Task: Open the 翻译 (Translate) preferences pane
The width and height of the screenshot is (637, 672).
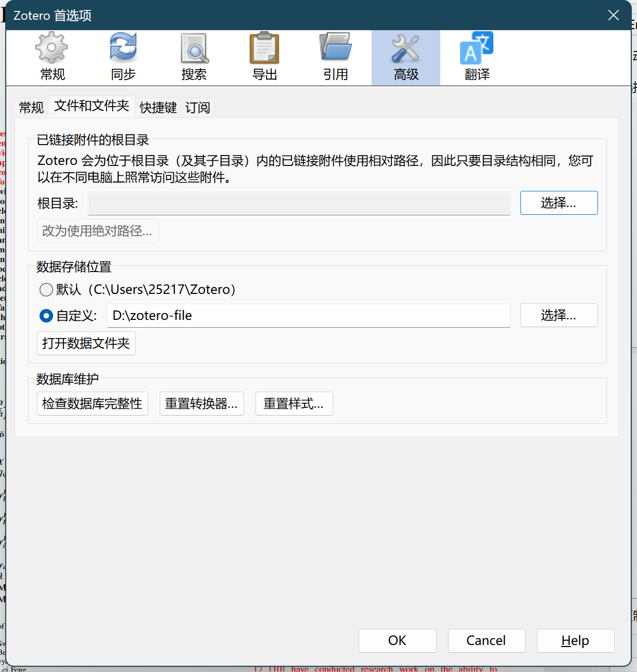Action: coord(477,58)
